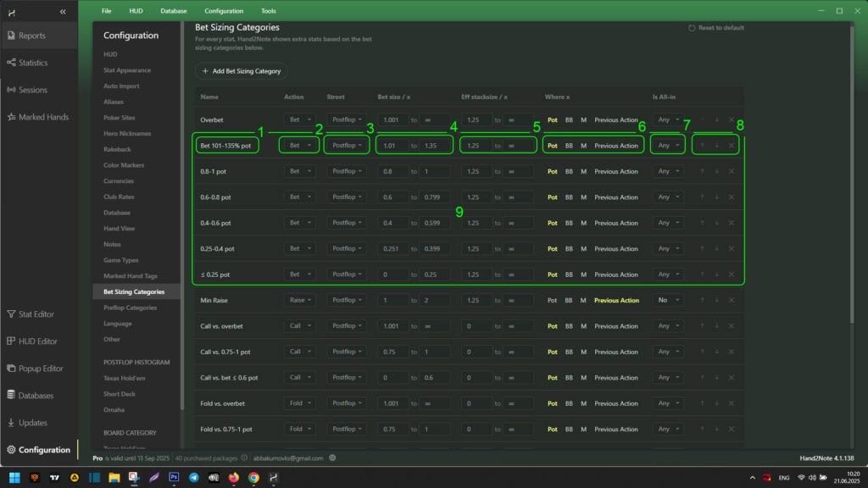
Task: Expand Is All-in dropdown for 0.25-0.4 pot
Action: pos(668,249)
